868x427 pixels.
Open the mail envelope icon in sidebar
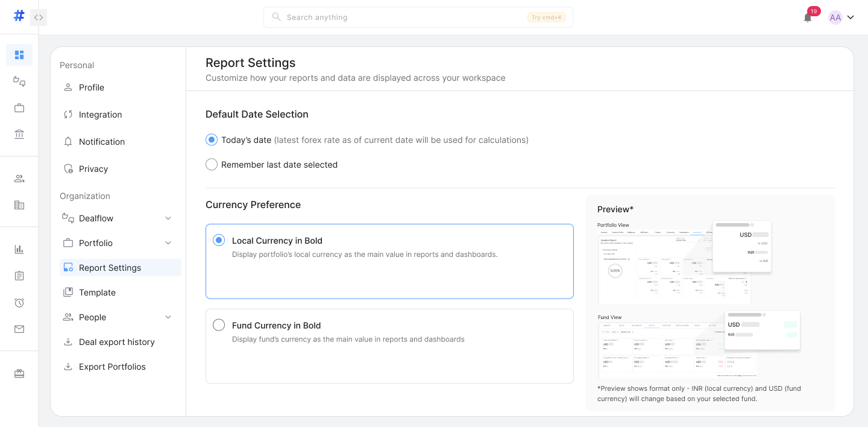click(19, 329)
